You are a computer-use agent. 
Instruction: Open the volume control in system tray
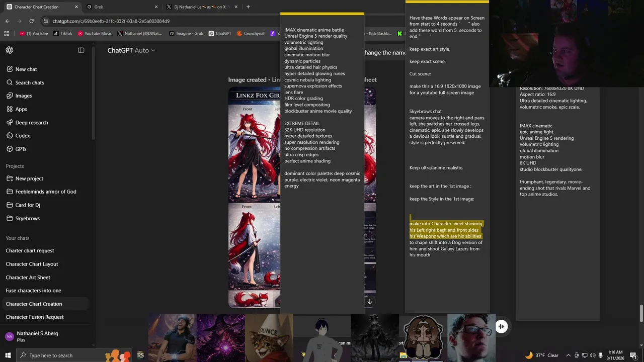[x=592, y=355]
